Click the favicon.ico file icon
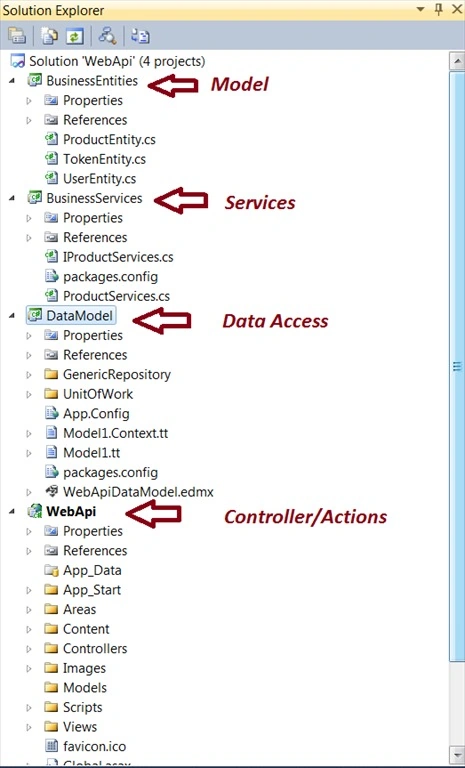This screenshot has width=465, height=768. [51, 746]
